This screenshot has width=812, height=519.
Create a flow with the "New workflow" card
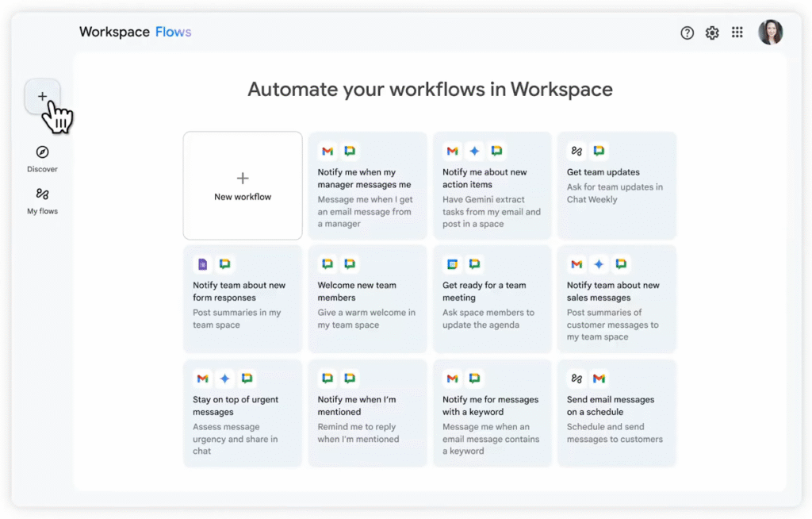(242, 185)
